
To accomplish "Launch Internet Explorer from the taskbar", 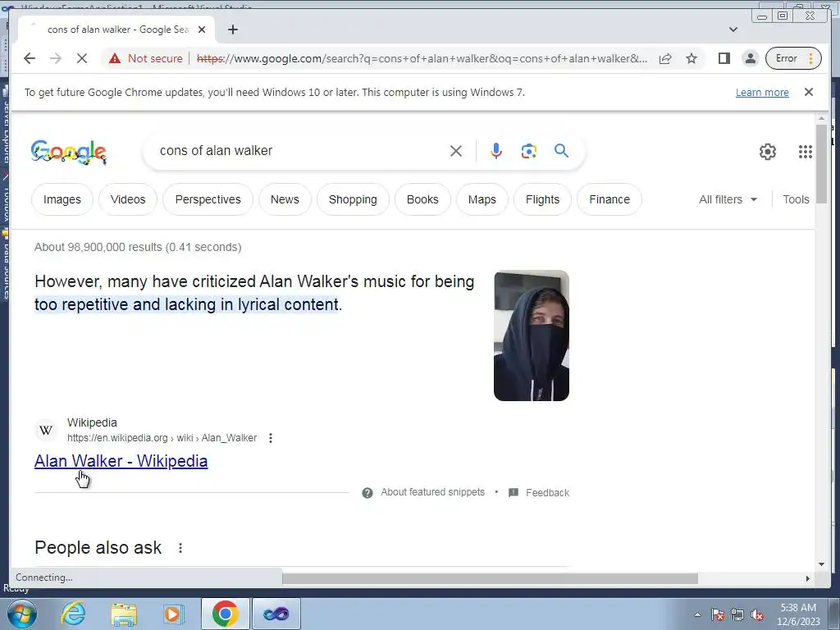I will [x=72, y=614].
